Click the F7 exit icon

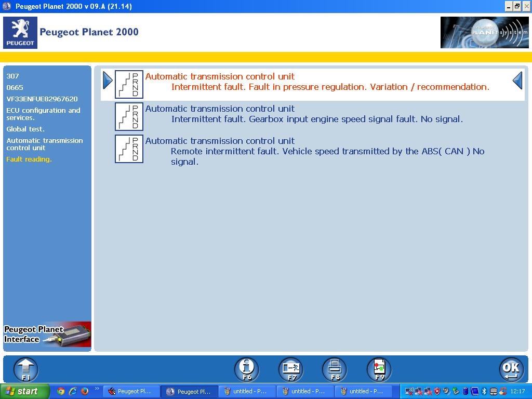tap(291, 369)
